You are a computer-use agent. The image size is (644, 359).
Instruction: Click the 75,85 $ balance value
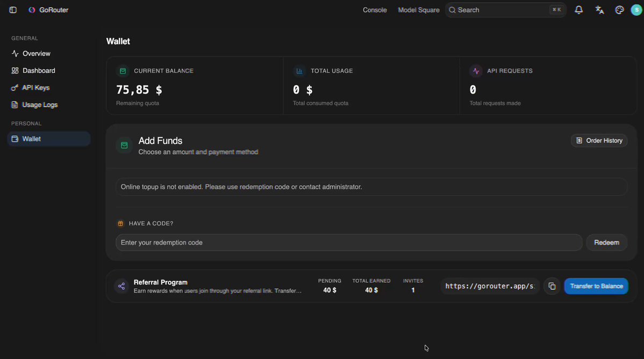(x=139, y=90)
